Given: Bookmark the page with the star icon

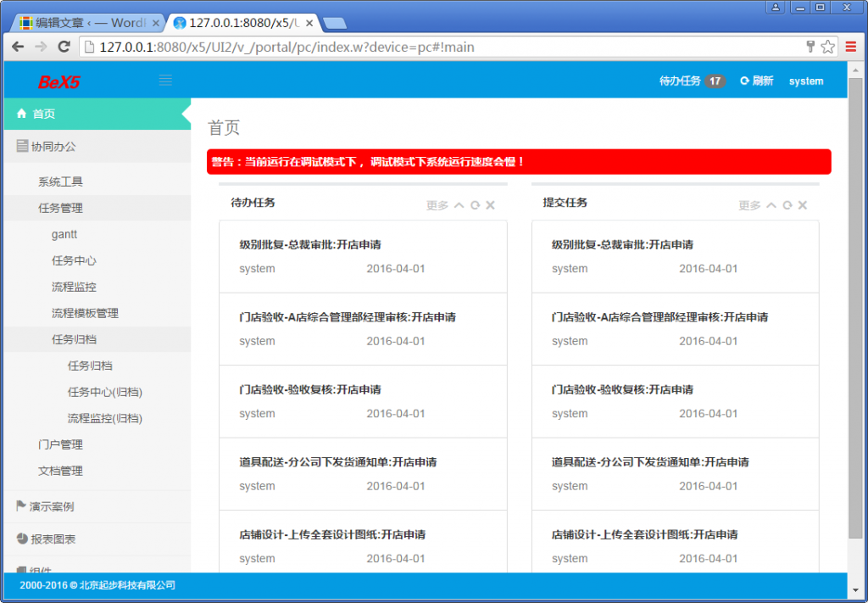Looking at the screenshot, I should (828, 47).
